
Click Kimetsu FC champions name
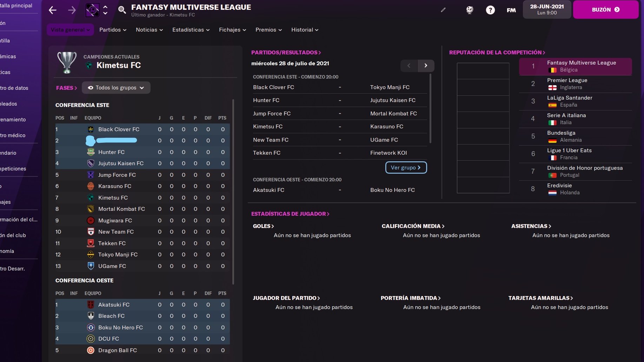[x=119, y=66]
